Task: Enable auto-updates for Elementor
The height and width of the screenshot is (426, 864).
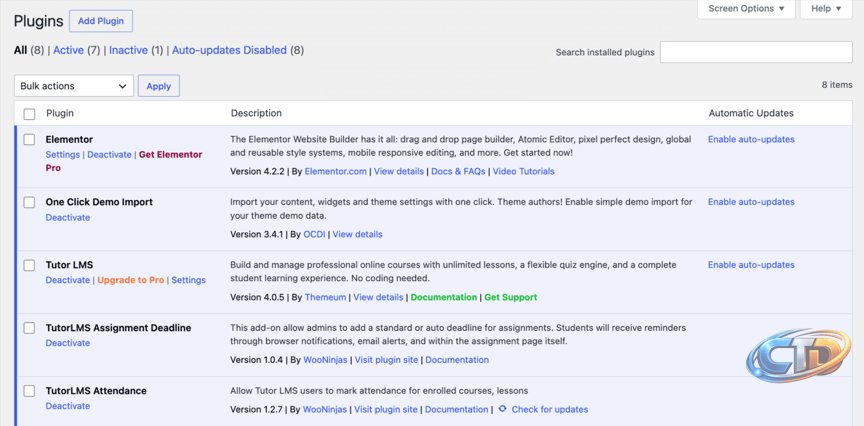Action: (x=751, y=139)
